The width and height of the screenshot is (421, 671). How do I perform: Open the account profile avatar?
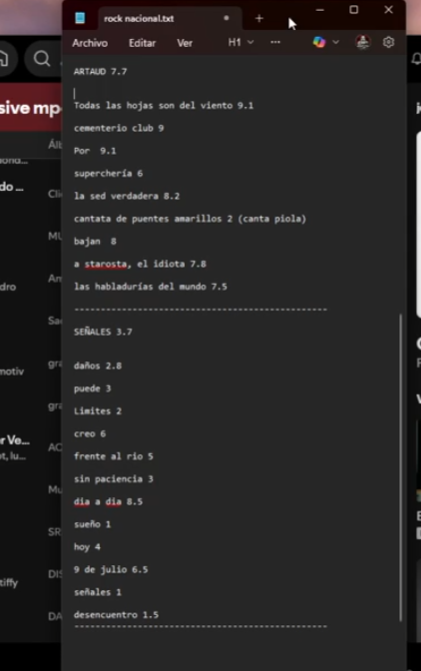click(x=363, y=42)
